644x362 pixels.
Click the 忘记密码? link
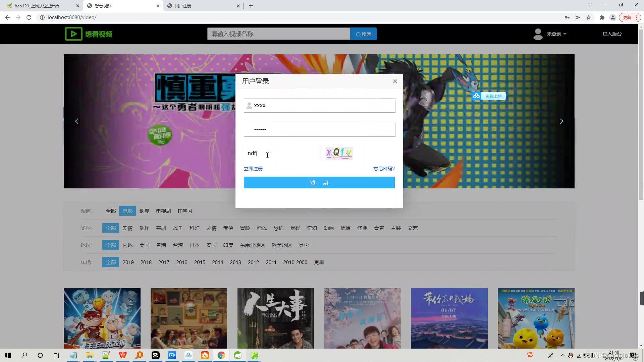click(384, 169)
